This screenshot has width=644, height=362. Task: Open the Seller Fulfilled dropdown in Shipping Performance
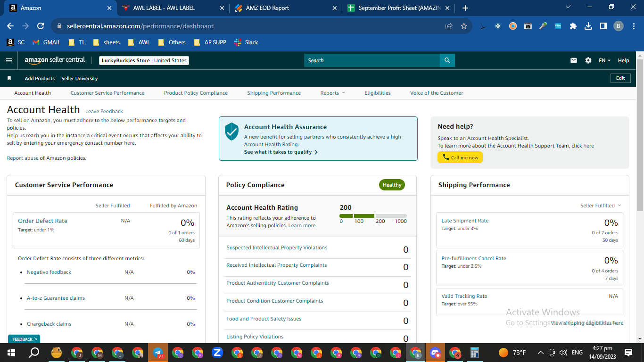(601, 206)
